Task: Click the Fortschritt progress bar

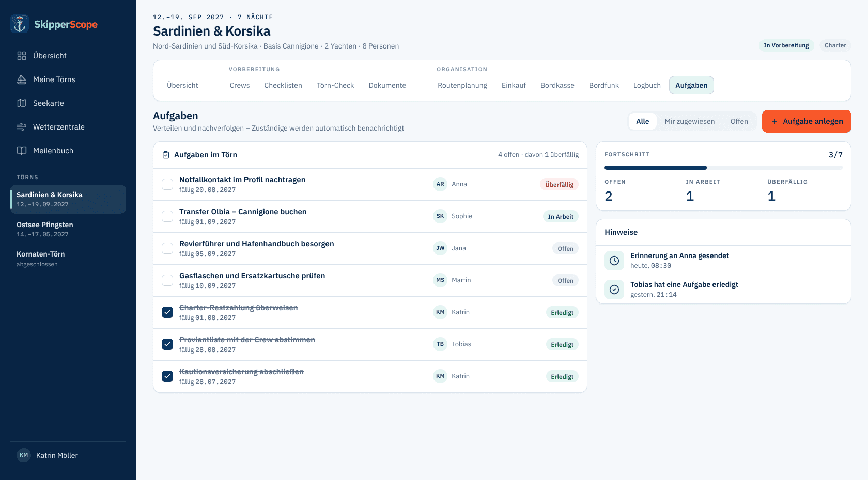Action: pos(723,168)
